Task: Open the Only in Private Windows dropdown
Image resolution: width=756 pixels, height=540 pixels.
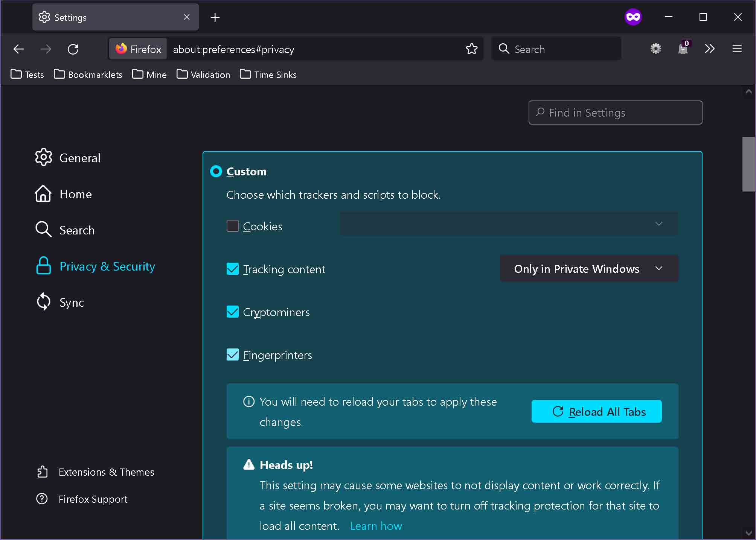Action: click(589, 269)
